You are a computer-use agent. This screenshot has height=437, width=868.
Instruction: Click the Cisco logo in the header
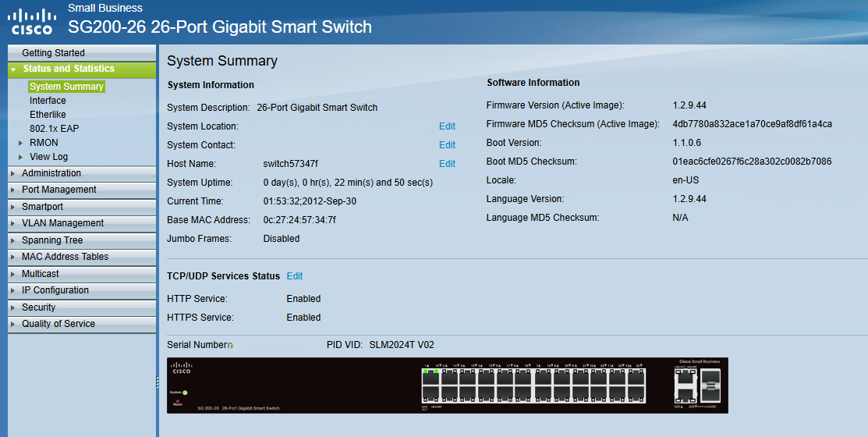pyautogui.click(x=30, y=22)
